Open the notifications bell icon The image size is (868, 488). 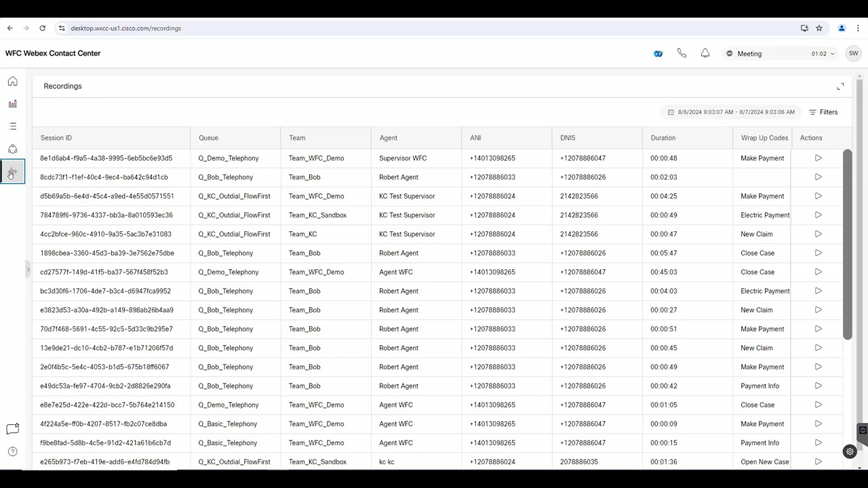(x=705, y=54)
